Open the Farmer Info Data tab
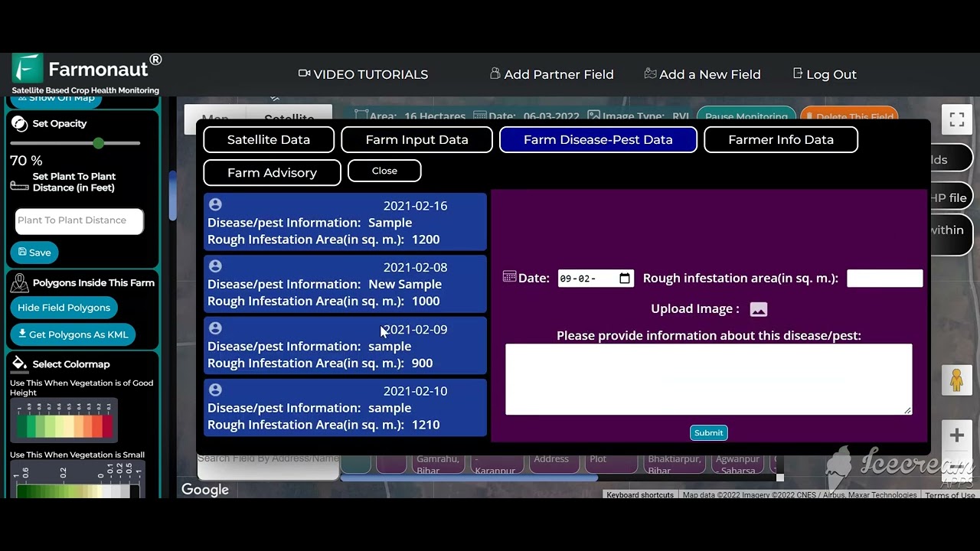 point(781,139)
